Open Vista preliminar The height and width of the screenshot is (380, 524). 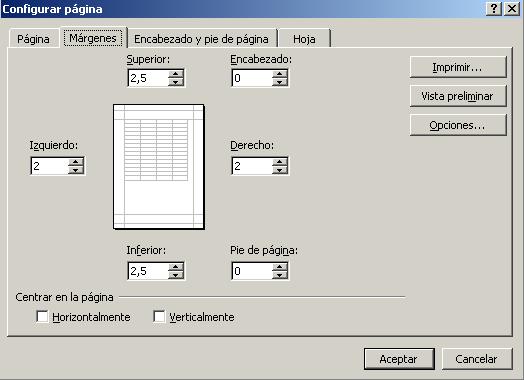[458, 96]
